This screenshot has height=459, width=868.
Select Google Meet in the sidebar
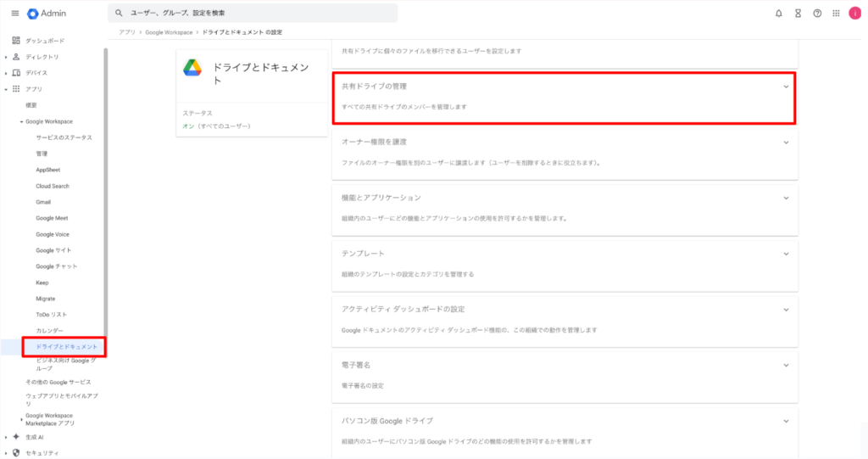click(52, 218)
